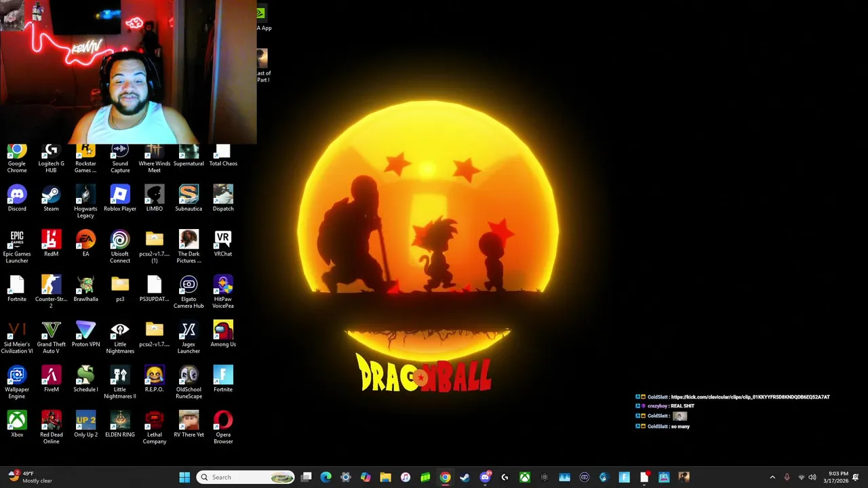
Task: Open Red Dead Online desktop icon
Action: click(x=51, y=428)
